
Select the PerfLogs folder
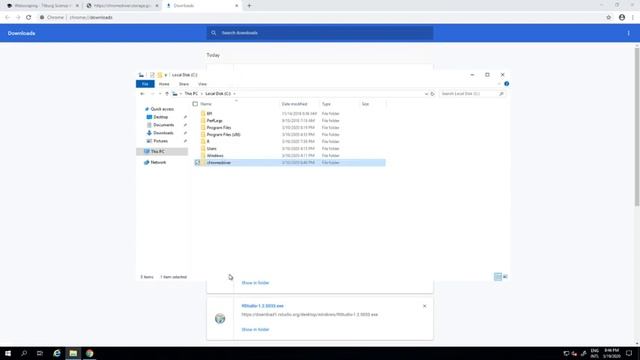tap(214, 121)
